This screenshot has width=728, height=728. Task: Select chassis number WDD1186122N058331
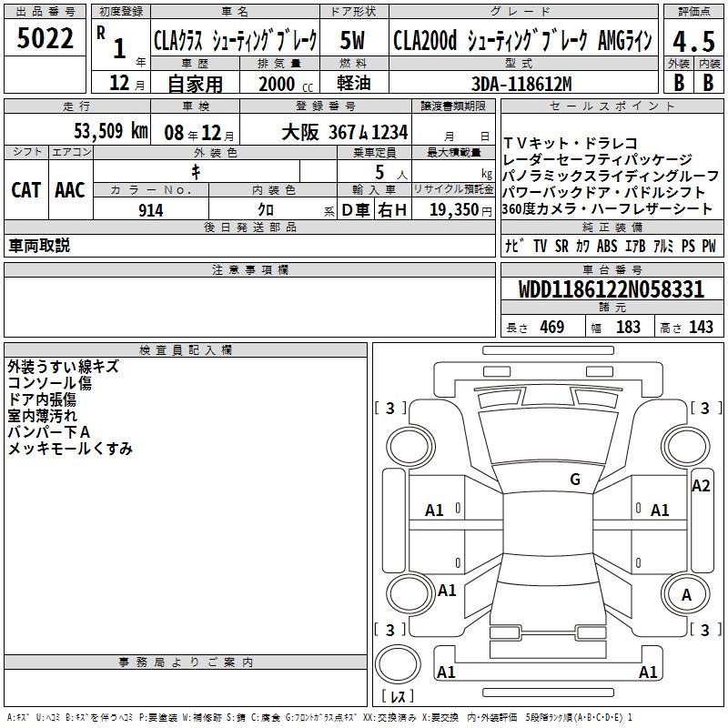[x=611, y=288]
